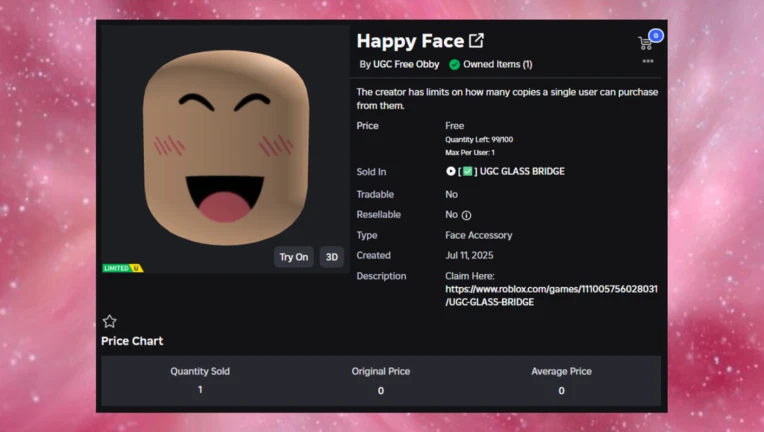Click the Try On button
The height and width of the screenshot is (432, 764).
[x=293, y=257]
